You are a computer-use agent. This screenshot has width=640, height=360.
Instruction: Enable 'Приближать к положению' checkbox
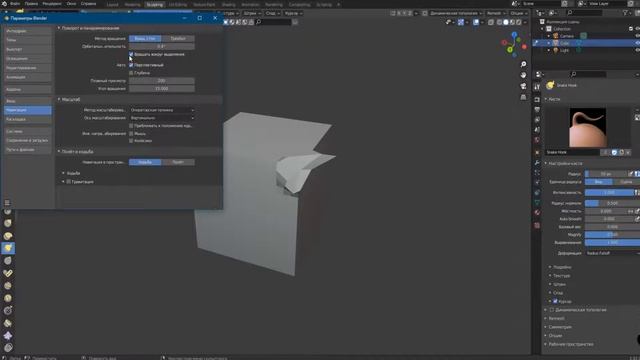click(131, 126)
